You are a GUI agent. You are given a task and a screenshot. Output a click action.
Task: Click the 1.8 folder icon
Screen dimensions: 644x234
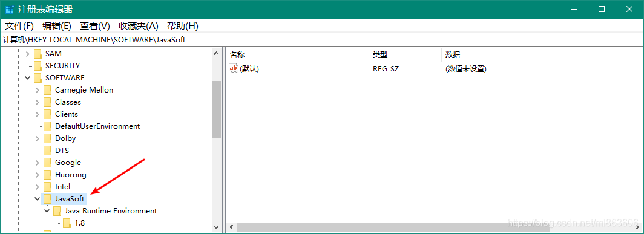[67, 223]
